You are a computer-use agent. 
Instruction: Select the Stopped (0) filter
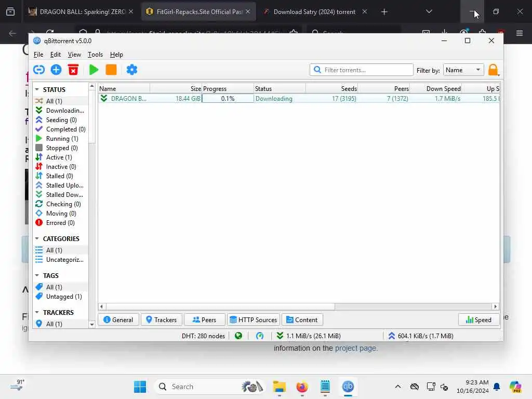point(61,148)
